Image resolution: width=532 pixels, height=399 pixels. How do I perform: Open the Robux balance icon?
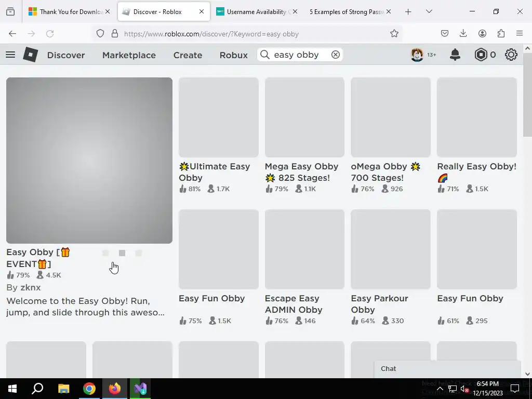[x=481, y=55]
